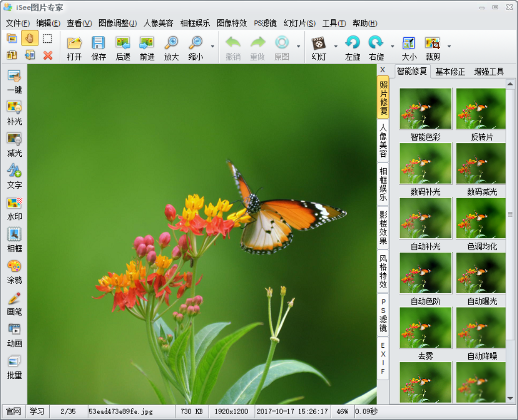Select the hand pan tool in the toolbar
The image size is (518, 420).
tap(29, 38)
